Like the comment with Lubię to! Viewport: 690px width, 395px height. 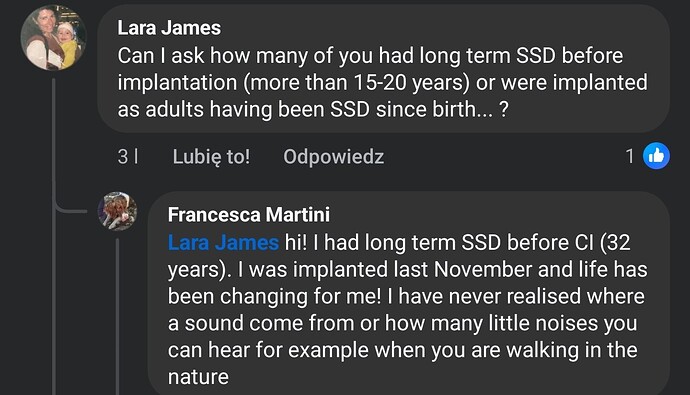pyautogui.click(x=211, y=157)
